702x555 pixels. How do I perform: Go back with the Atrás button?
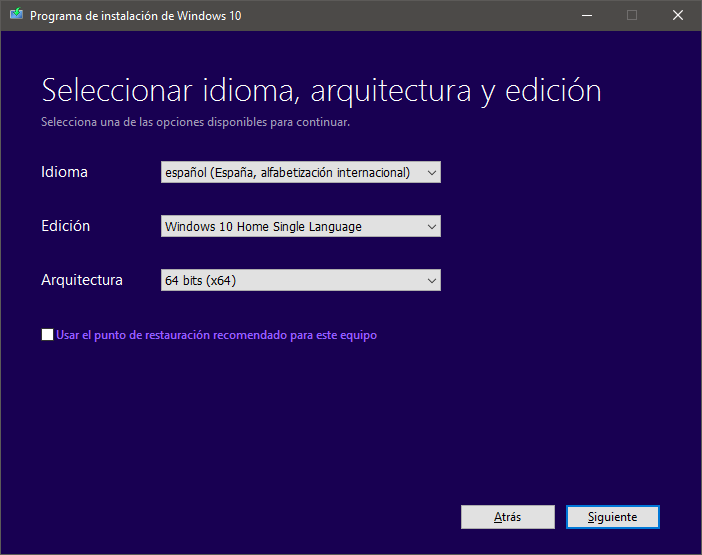coord(508,517)
